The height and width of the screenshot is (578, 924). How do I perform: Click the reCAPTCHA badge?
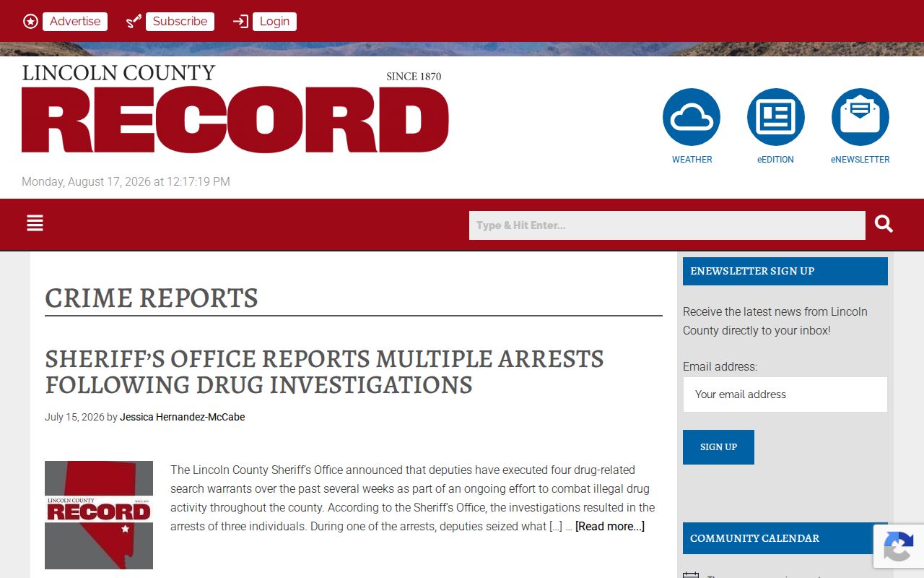898,546
